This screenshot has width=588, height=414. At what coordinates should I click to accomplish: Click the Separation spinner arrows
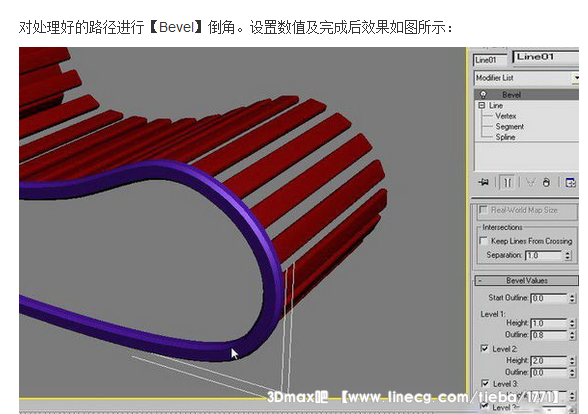pyautogui.click(x=567, y=255)
